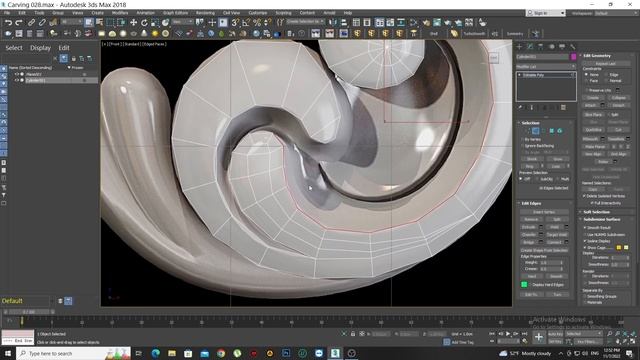Collapse the Subdivision Surface rollout

[602, 219]
